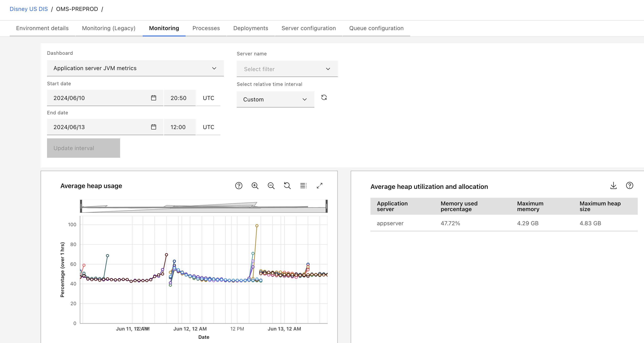This screenshot has width=644, height=343.
Task: Click the refresh icon beside Custom interval
Action: (324, 98)
